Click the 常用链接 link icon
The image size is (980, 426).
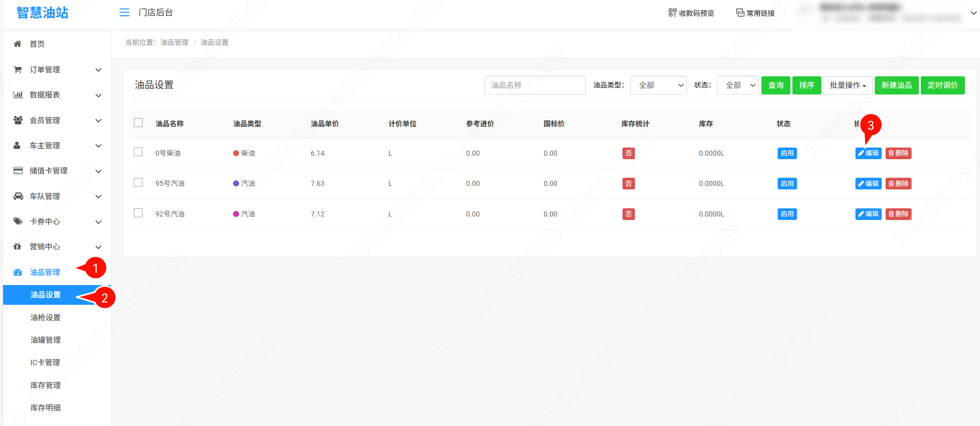pos(740,13)
